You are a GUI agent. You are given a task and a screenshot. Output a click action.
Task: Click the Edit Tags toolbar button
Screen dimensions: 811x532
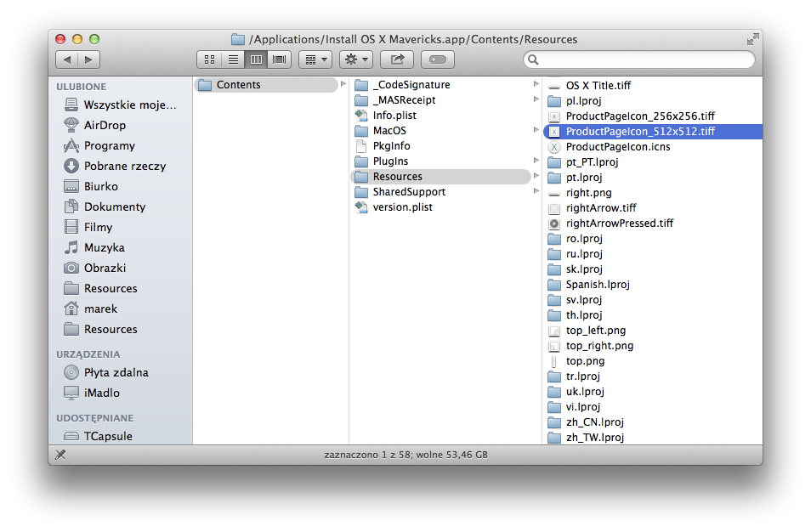click(x=437, y=59)
